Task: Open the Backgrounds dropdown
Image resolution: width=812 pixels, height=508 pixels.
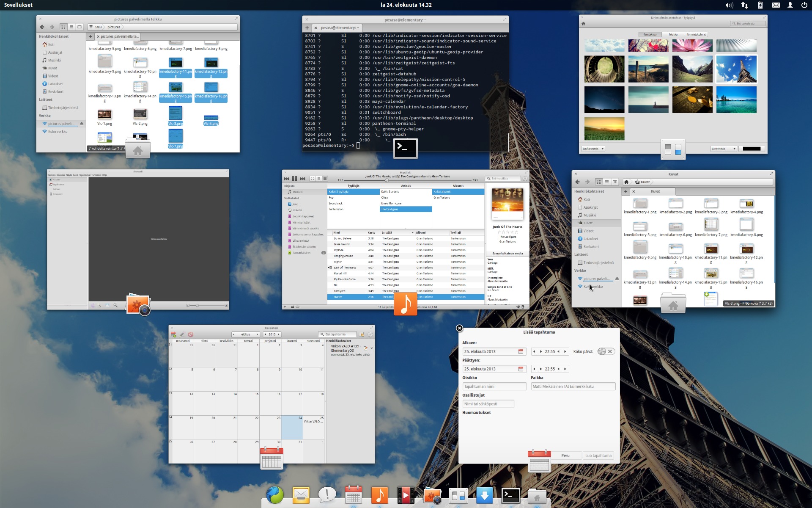Action: coord(593,149)
